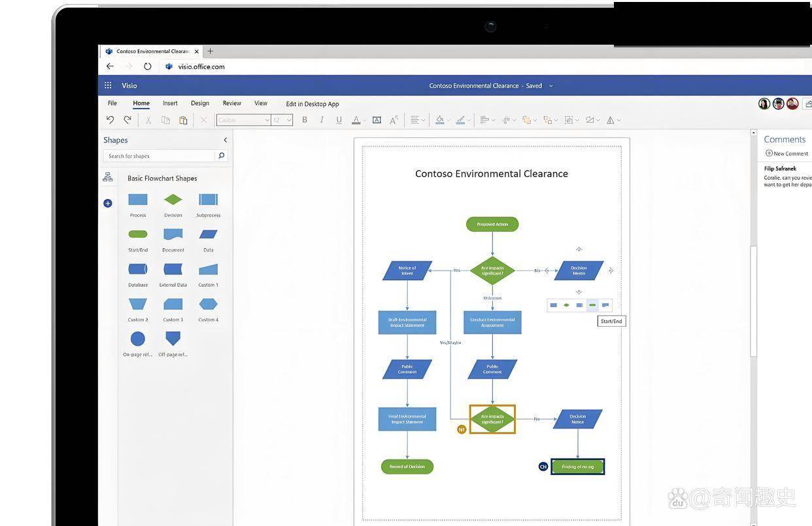Toggle underline formatting
Viewport: 812px width, 526px height.
339,120
